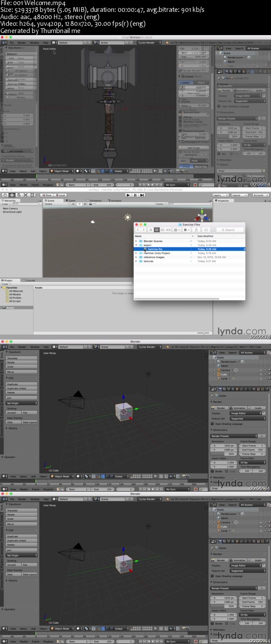Click Duplicate Linked in the 00:00:34 Blender frame
Viewport: 271px width, 644px height.
point(22,388)
